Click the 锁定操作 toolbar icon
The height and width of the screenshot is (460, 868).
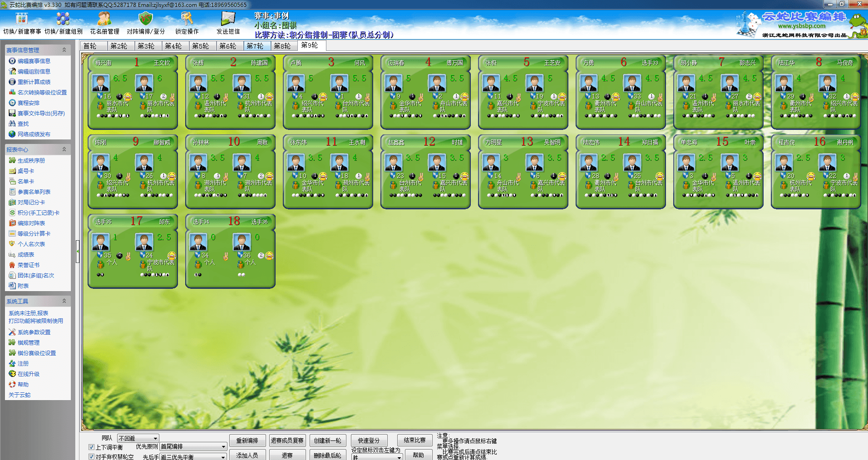point(187,24)
